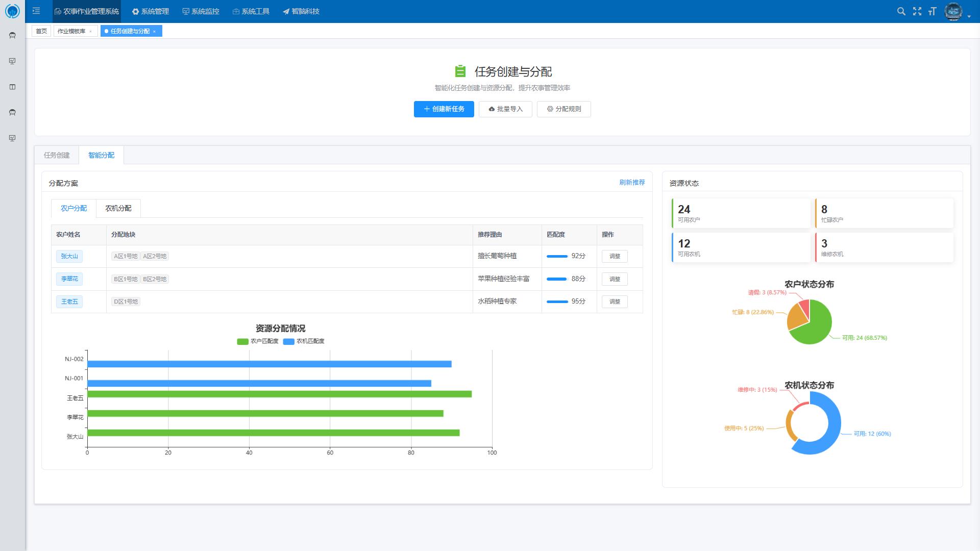Toggle fullscreen mode icon
The height and width of the screenshot is (551, 980).
pyautogui.click(x=917, y=11)
